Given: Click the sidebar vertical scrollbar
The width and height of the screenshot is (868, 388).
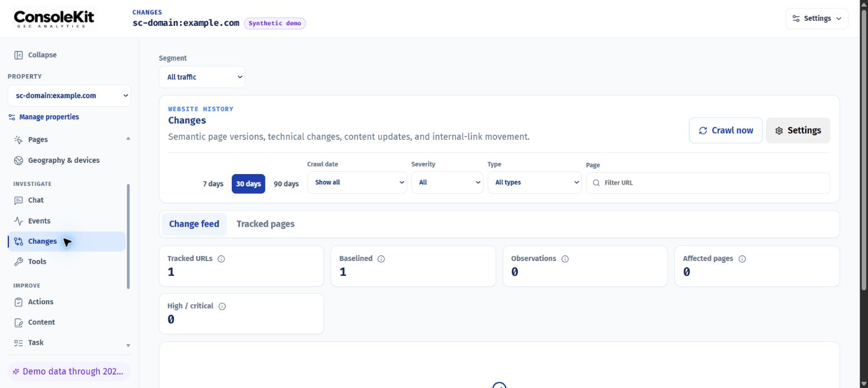Looking at the screenshot, I should click(x=128, y=236).
